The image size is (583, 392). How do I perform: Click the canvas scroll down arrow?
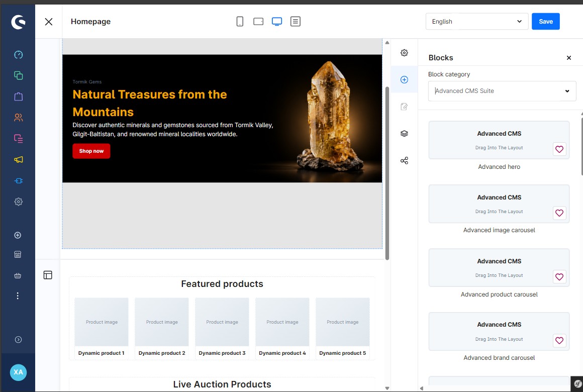[x=387, y=388]
